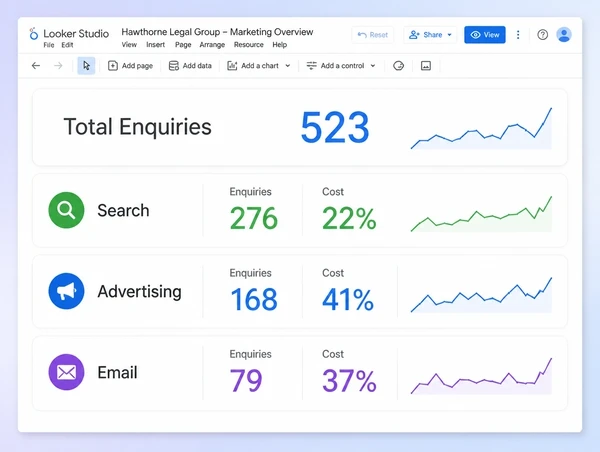Select the Total Enquiries sparkline chart
Screen dimensions: 600x452
pyautogui.click(x=481, y=128)
